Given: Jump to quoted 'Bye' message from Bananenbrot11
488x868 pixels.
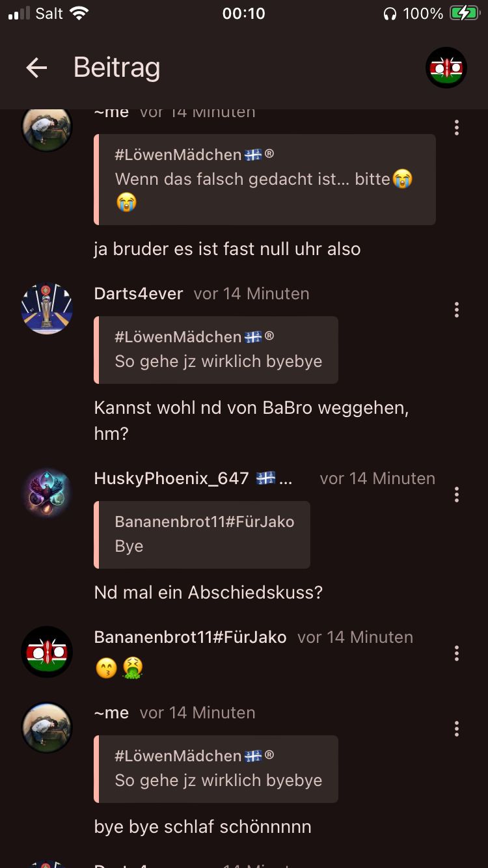Looking at the screenshot, I should tap(202, 534).
